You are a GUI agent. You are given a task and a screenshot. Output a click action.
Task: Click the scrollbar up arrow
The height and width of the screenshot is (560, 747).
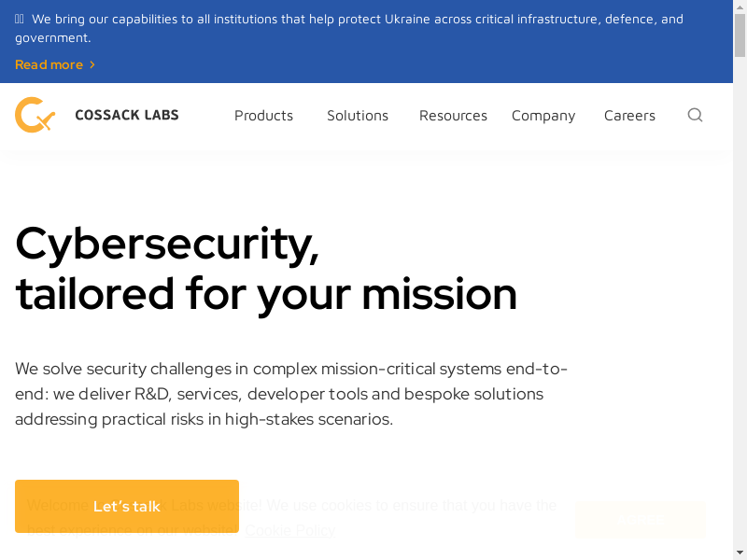(740, 7)
